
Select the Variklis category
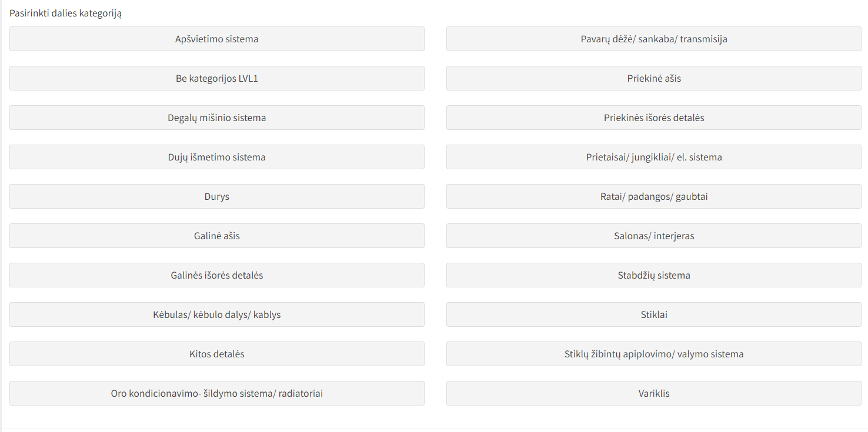click(654, 393)
